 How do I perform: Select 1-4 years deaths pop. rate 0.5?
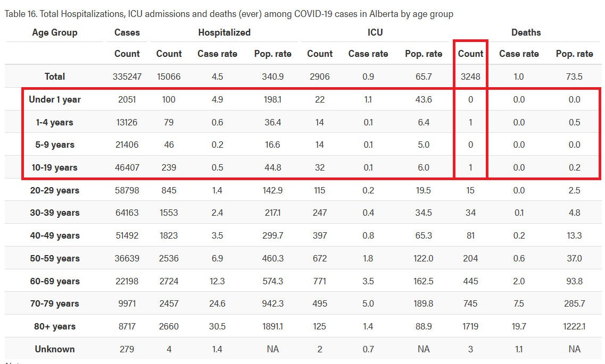(574, 123)
